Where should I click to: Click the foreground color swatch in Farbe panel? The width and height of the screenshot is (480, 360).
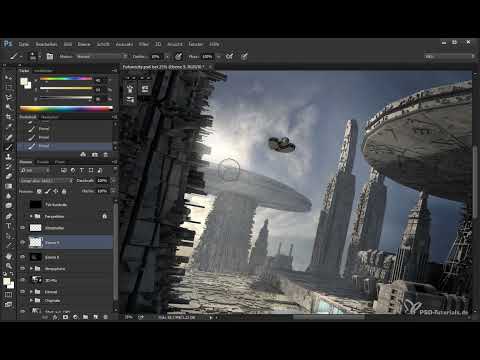coord(24,81)
